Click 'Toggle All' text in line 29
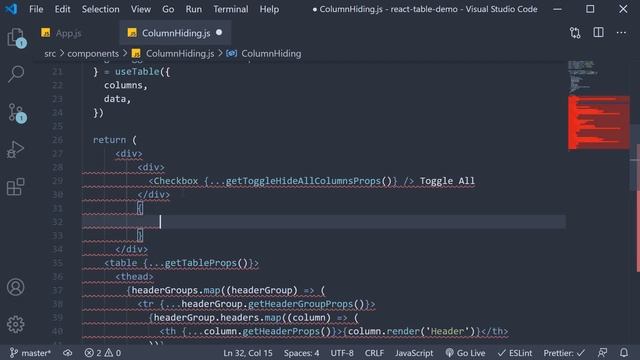Screen dimensions: 640x360 447,181
